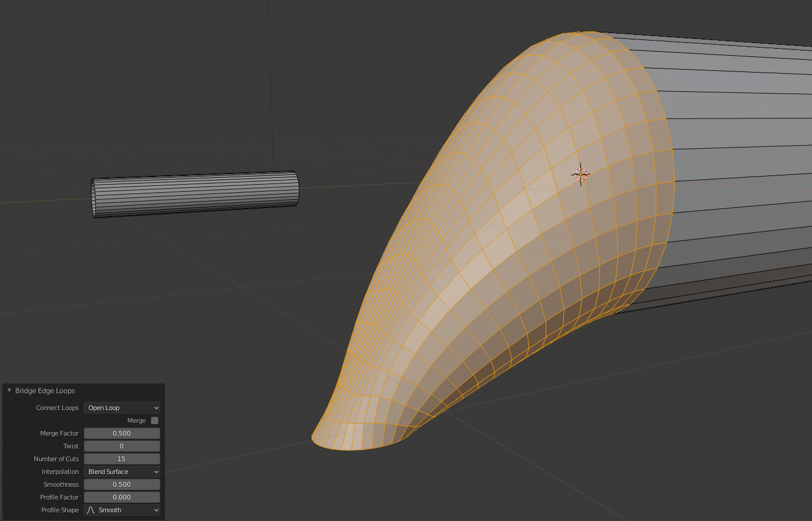
Task: Enable the Merge checkbox
Action: tap(155, 421)
